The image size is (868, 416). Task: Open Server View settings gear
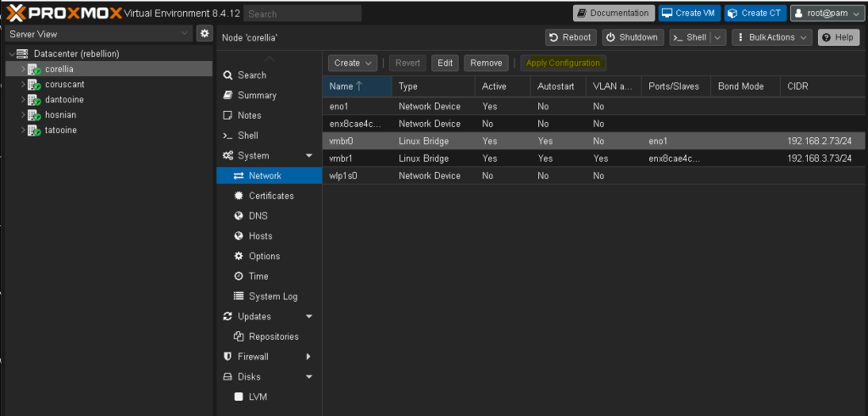[205, 33]
